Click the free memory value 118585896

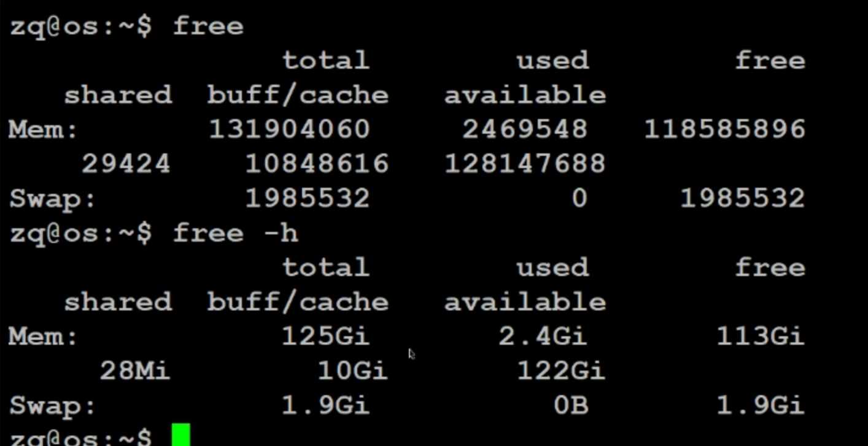[724, 129]
